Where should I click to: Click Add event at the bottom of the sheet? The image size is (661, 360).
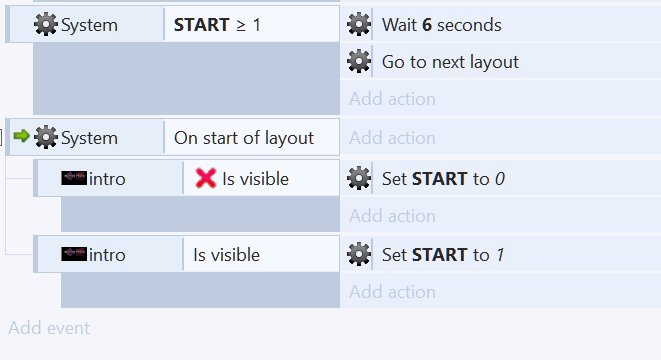coord(49,328)
